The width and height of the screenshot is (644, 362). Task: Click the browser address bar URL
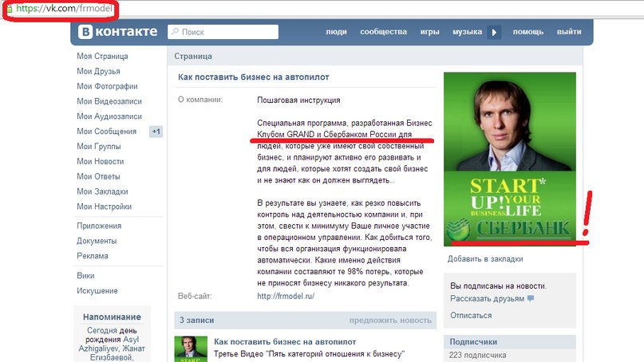[x=64, y=8]
